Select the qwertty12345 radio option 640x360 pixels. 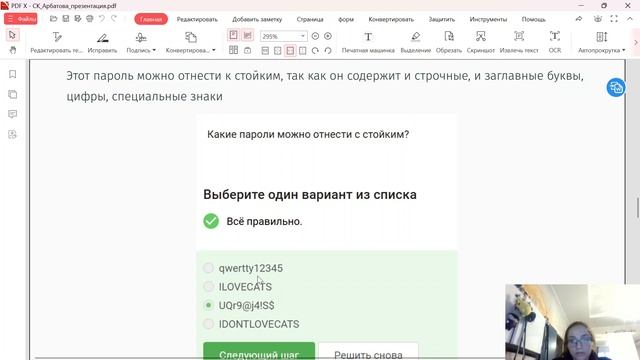click(209, 268)
